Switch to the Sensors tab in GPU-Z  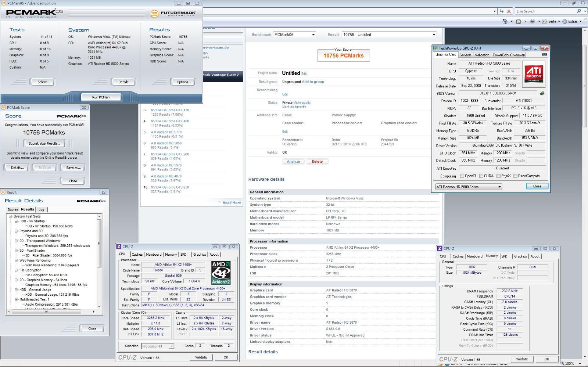pyautogui.click(x=465, y=55)
